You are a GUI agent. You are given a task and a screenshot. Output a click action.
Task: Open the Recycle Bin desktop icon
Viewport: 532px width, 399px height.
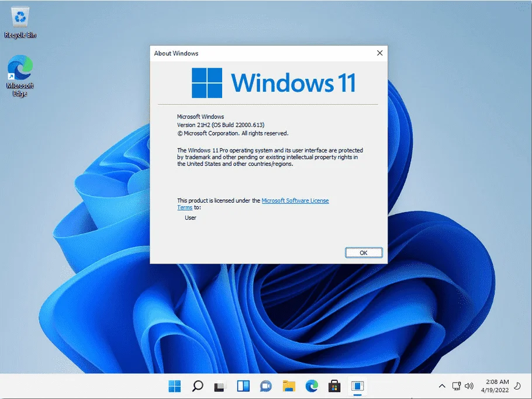coord(20,22)
